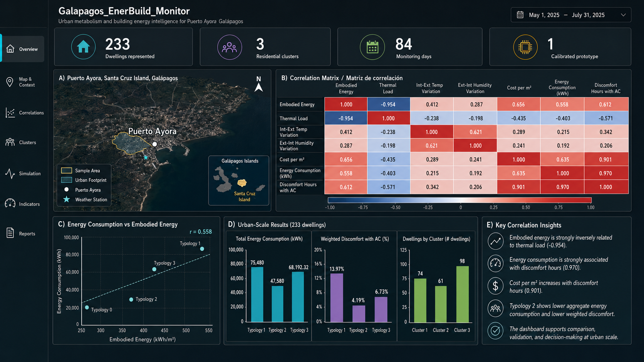Click the Galápagos Islands inset map
The width and height of the screenshot is (644, 362).
pos(239,180)
